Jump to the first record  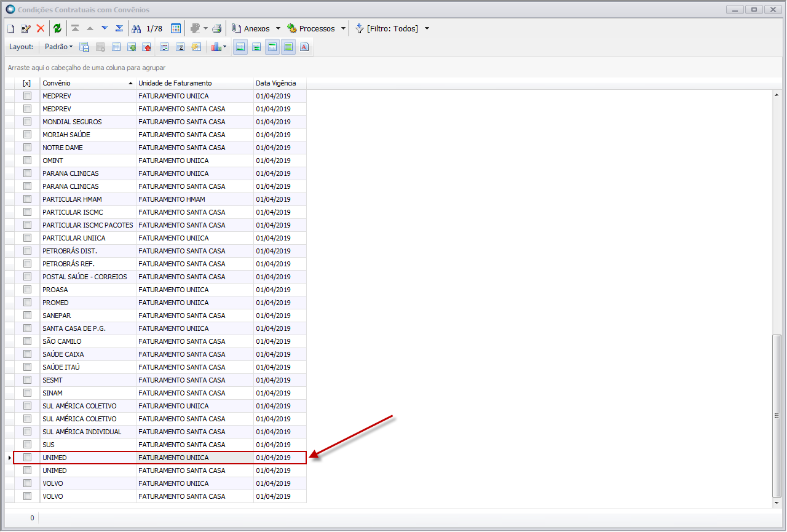tap(75, 28)
